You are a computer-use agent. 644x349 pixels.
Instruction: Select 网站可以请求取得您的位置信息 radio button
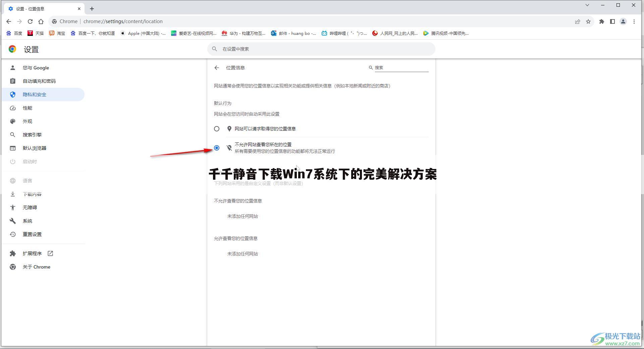point(217,129)
